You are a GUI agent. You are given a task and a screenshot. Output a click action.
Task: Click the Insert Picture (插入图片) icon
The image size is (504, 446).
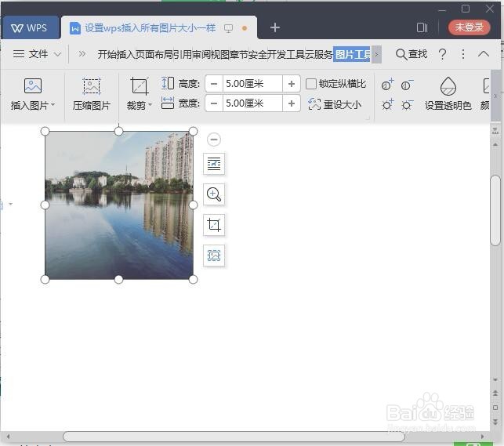tap(33, 85)
